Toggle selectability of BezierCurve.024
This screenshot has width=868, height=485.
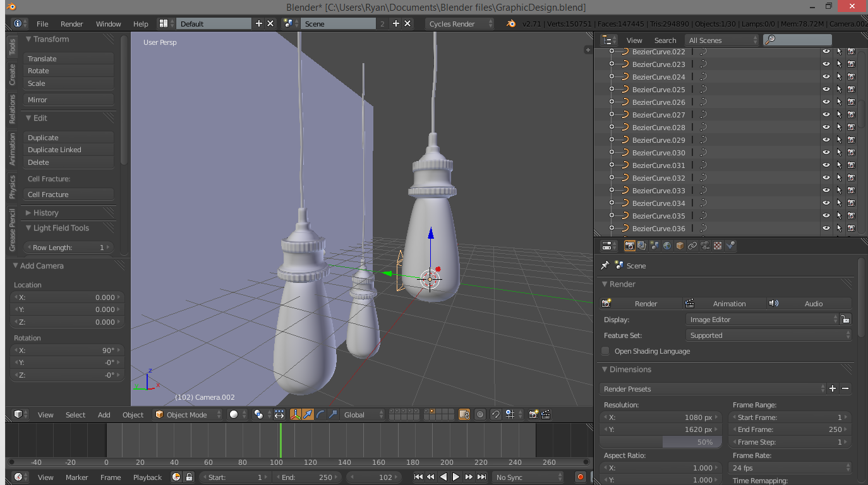point(839,77)
